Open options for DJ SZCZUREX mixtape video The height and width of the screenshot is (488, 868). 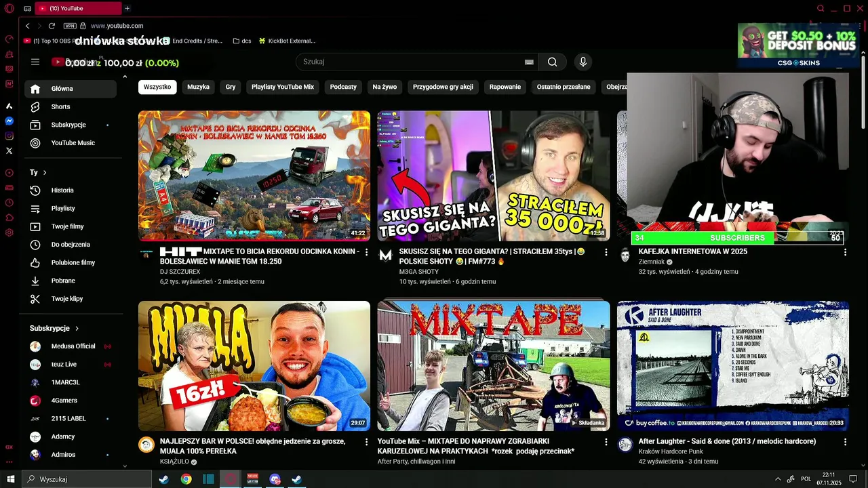click(367, 252)
